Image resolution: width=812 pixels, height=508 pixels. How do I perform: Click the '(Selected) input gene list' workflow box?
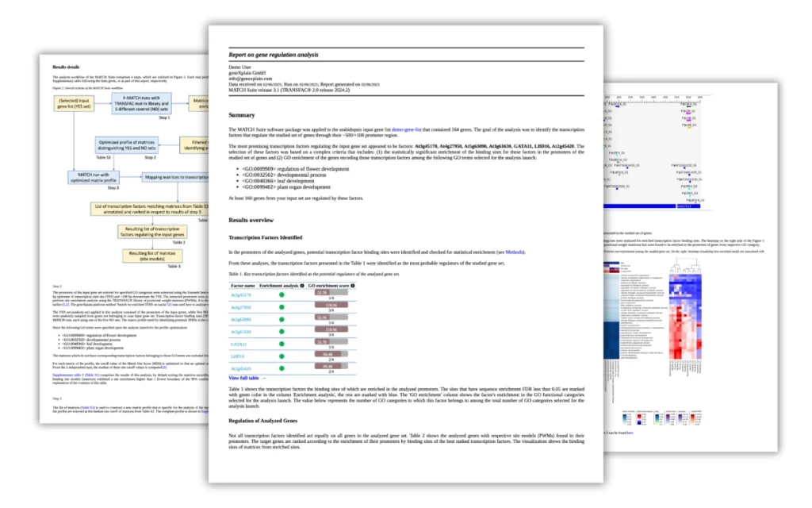(74, 104)
